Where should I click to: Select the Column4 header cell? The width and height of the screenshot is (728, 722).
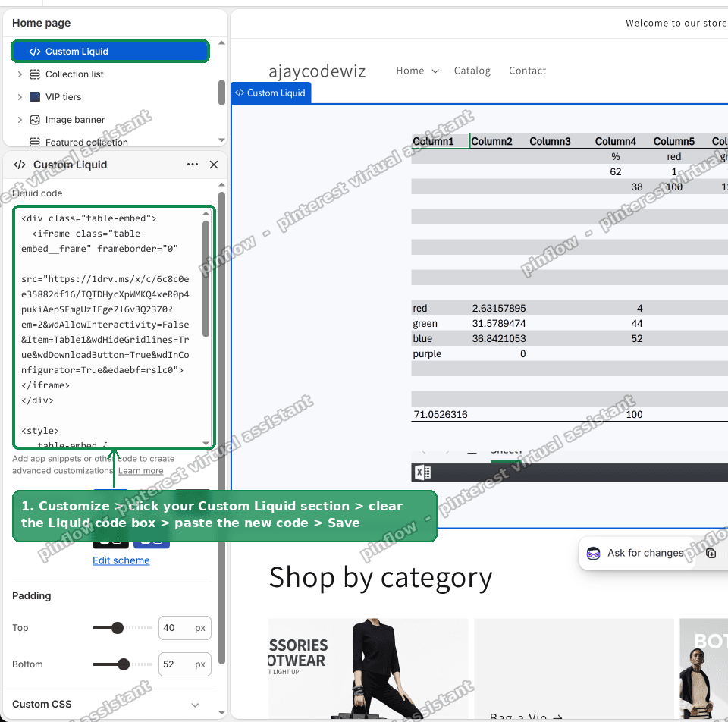click(x=616, y=141)
